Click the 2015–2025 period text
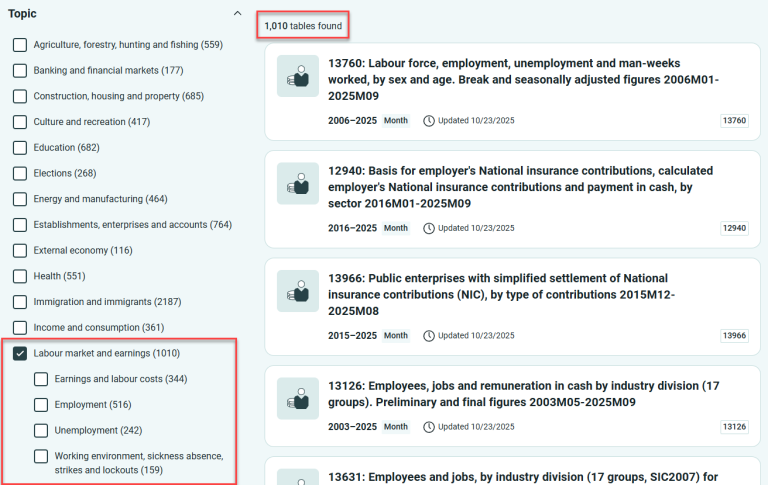Screen dimensions: 768x485 352,336
